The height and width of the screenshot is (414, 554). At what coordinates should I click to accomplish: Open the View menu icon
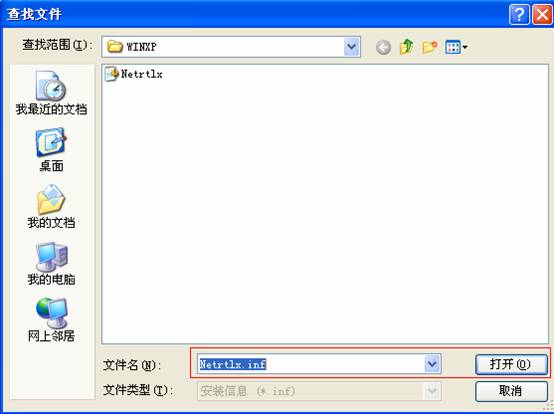point(456,47)
